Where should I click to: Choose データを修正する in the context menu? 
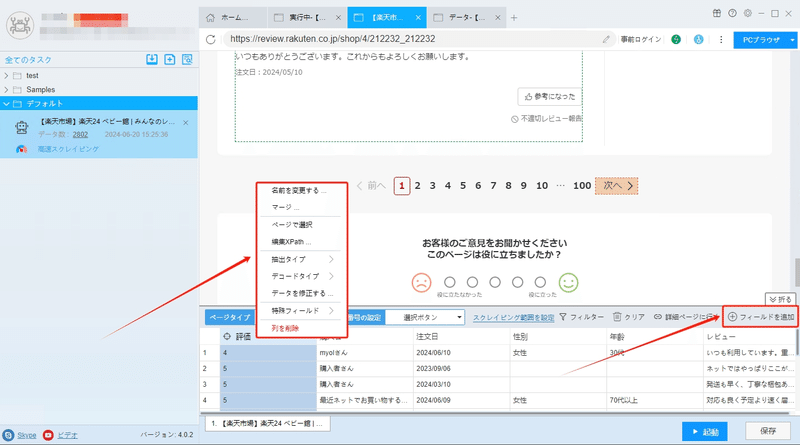(x=303, y=293)
